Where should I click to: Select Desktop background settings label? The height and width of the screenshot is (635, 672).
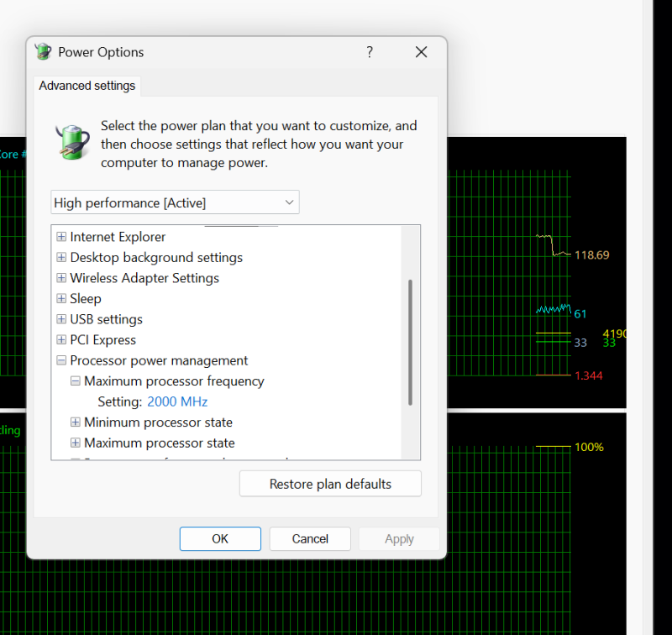pyautogui.click(x=156, y=258)
